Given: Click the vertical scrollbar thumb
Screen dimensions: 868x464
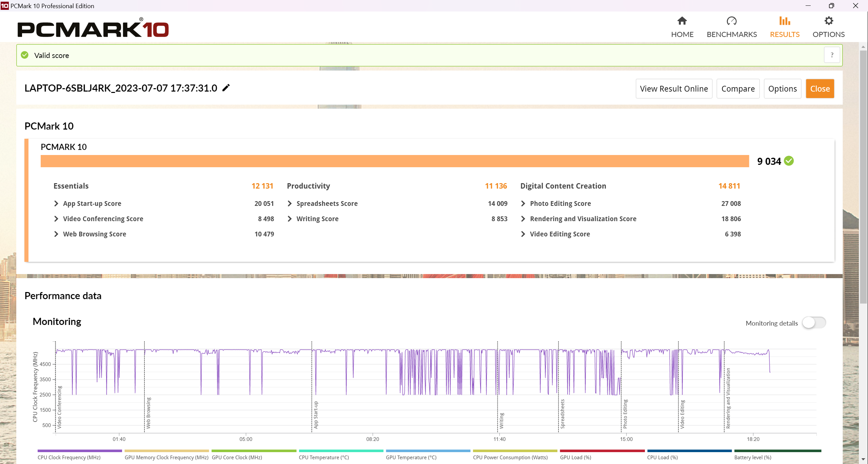Looking at the screenshot, I should coord(863,176).
